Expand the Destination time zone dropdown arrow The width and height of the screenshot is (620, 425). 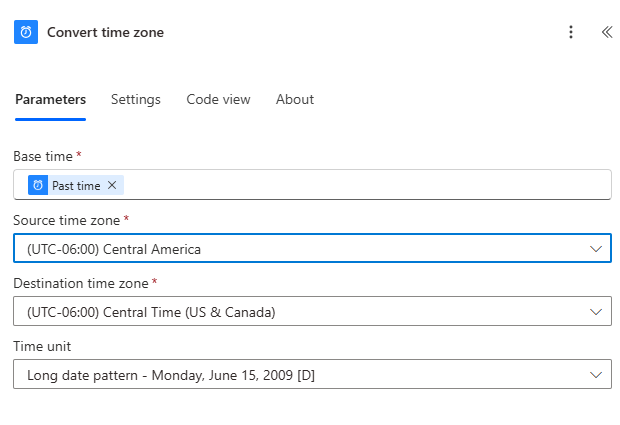point(596,312)
